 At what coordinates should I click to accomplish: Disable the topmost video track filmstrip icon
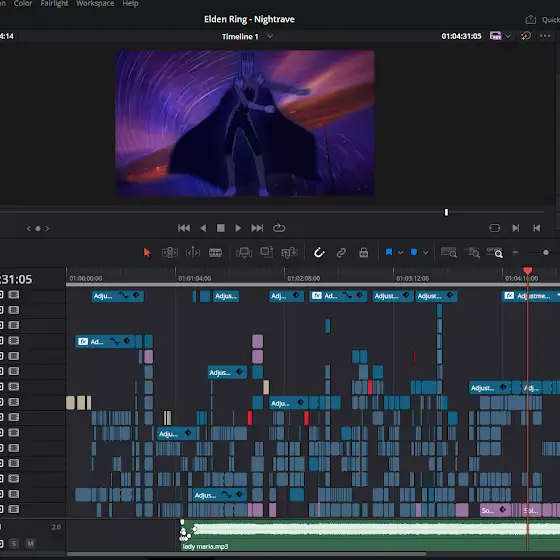(x=14, y=295)
